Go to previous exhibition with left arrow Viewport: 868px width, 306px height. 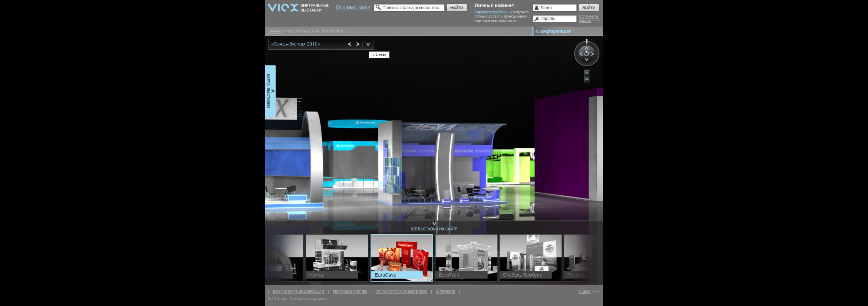pyautogui.click(x=350, y=44)
